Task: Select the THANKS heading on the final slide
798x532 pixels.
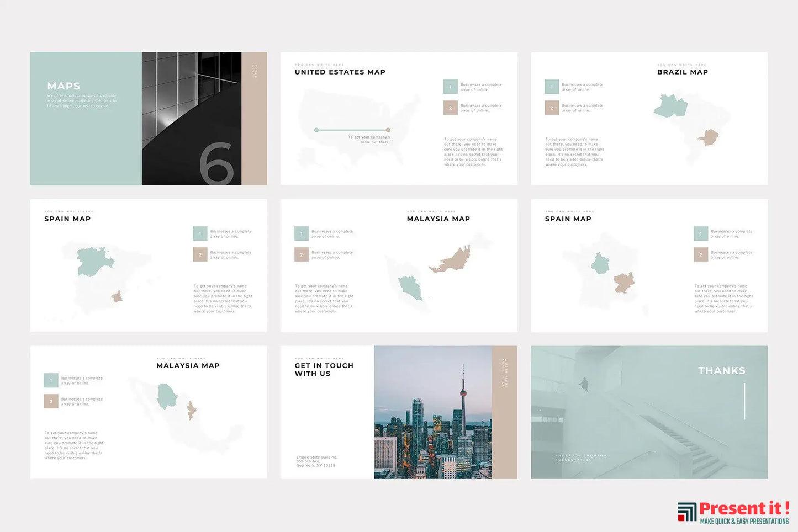Action: coord(721,371)
